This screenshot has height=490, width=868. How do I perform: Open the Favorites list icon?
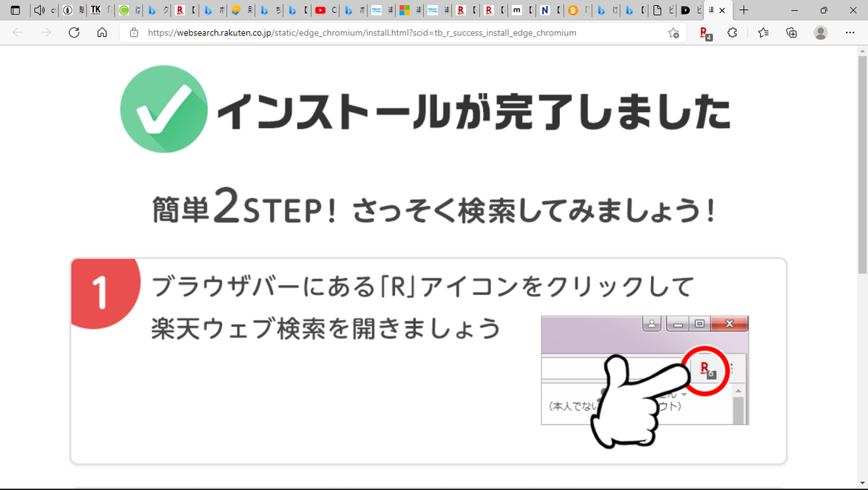(764, 33)
